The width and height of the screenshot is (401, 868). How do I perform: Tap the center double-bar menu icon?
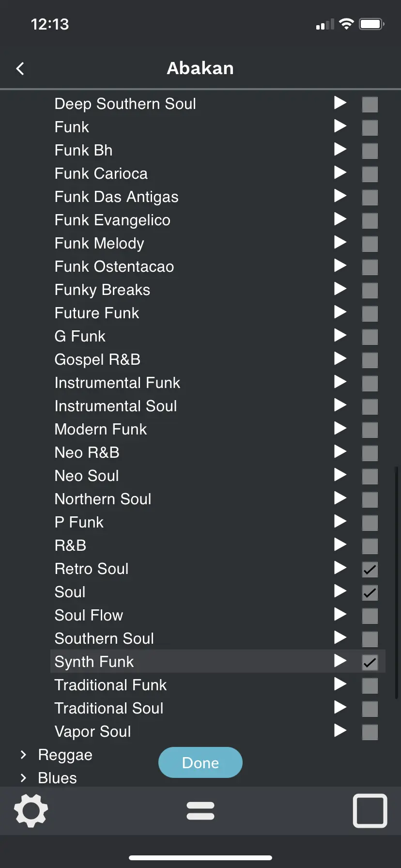[x=200, y=810]
